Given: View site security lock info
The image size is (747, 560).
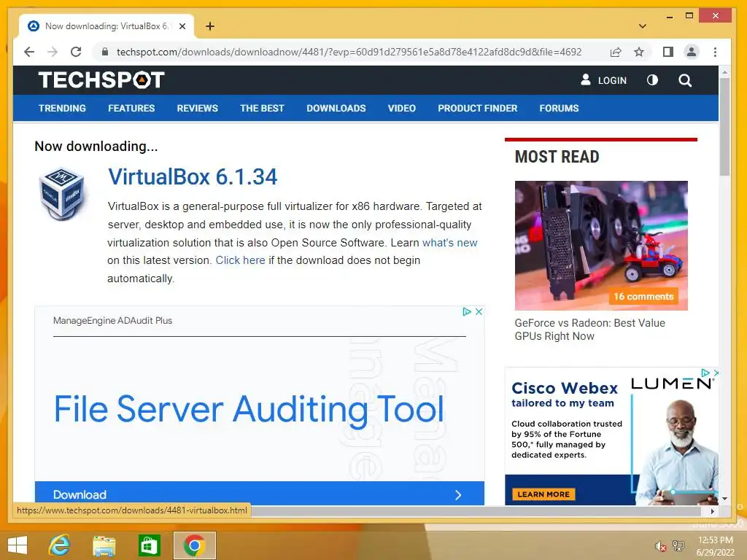Looking at the screenshot, I should pos(105,52).
